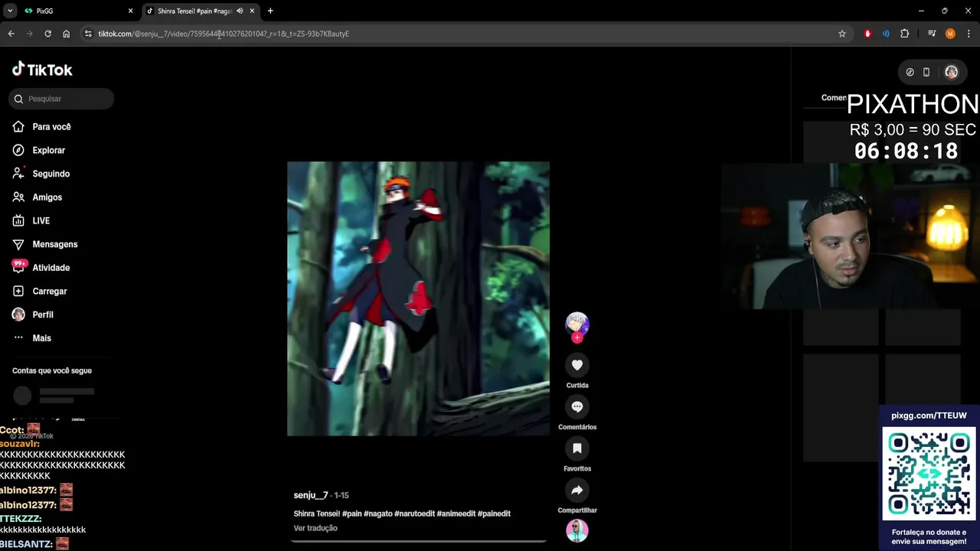Open the tab search dropdown arrow
Viewport: 980px width, 551px height.
tap(10, 11)
